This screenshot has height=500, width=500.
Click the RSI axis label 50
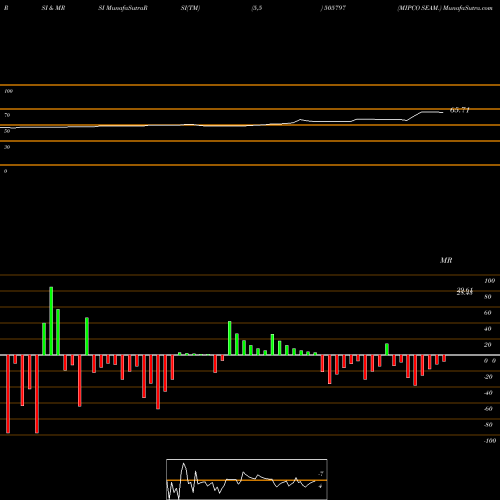7,131
